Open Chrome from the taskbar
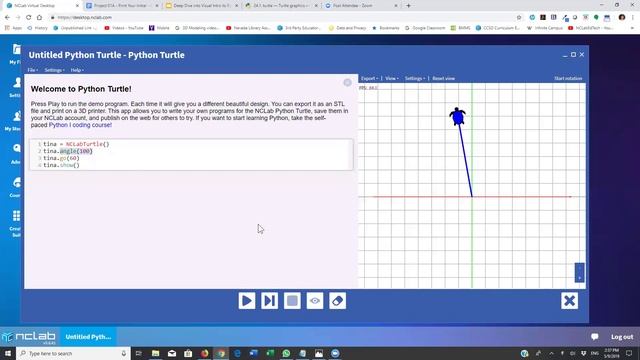Viewport: 640px width, 360px height. (x=221, y=353)
